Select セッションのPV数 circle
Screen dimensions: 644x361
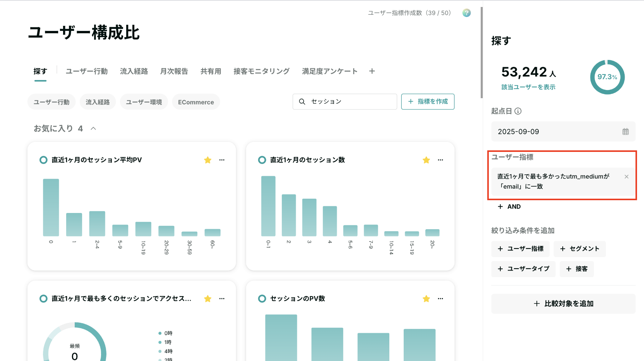click(x=262, y=299)
